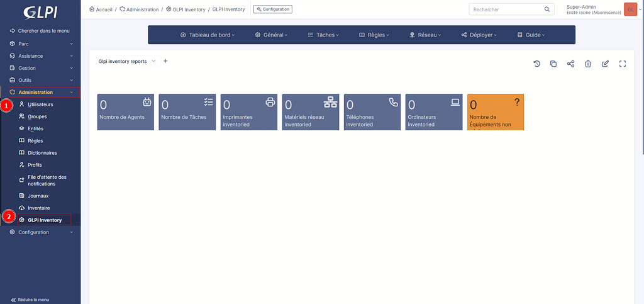Click the edit dashboard pencil icon
This screenshot has width=644, height=304.
[x=605, y=64]
